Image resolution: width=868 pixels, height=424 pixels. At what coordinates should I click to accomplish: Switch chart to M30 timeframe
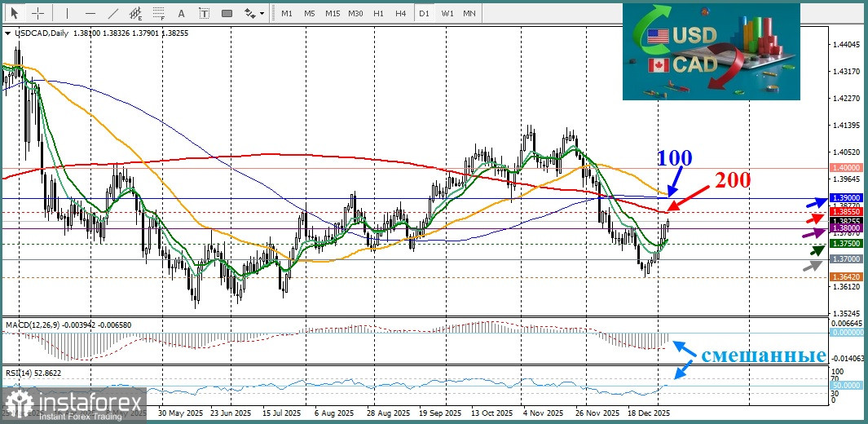(355, 13)
